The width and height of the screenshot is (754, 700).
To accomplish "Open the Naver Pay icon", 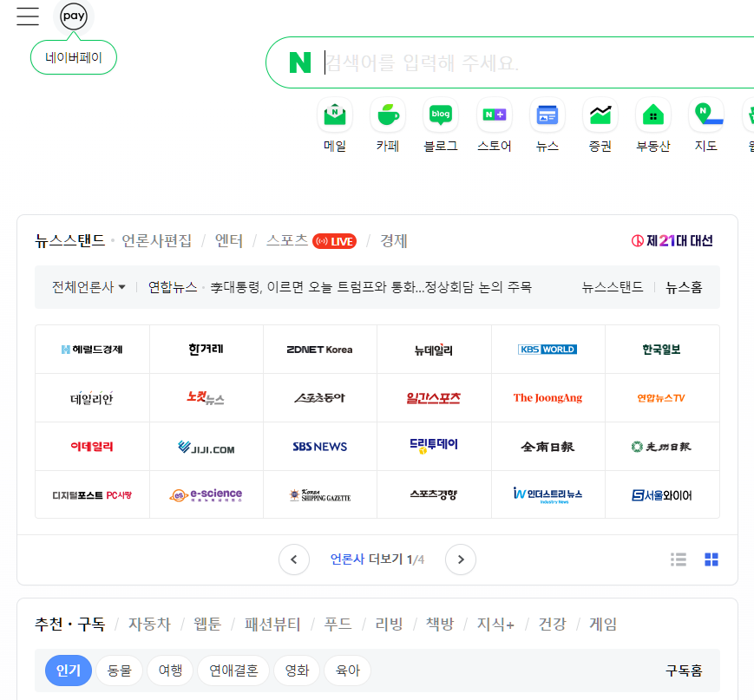I will click(74, 16).
